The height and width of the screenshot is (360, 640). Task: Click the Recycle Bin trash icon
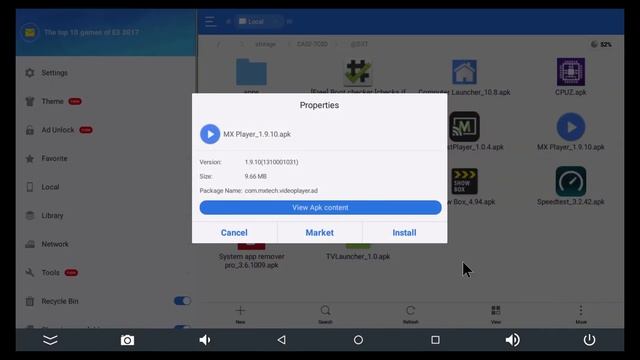[30, 301]
